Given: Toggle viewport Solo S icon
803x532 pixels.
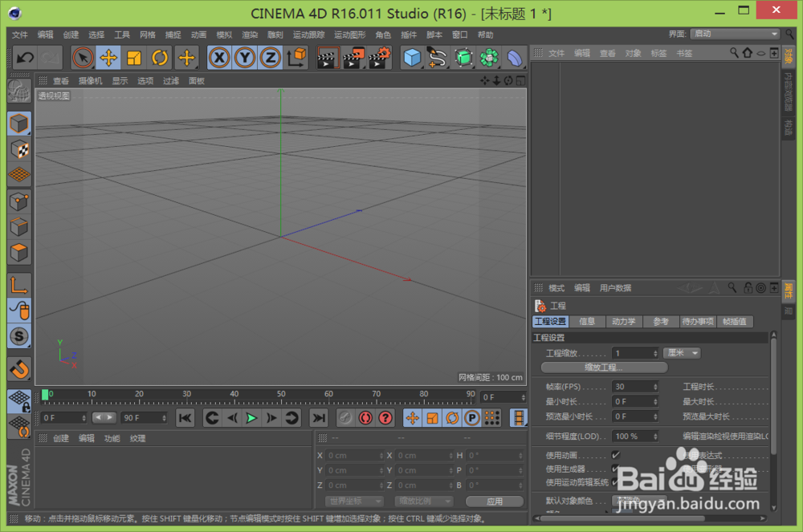Looking at the screenshot, I should click(x=19, y=336).
